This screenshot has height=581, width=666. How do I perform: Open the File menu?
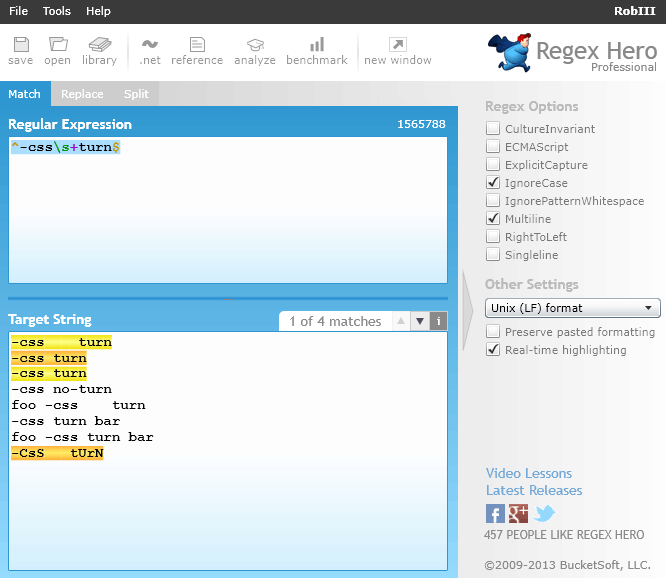(x=18, y=11)
